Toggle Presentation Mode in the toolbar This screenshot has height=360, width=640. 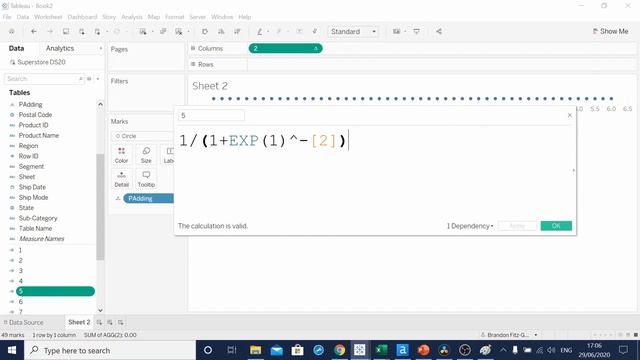click(x=416, y=31)
